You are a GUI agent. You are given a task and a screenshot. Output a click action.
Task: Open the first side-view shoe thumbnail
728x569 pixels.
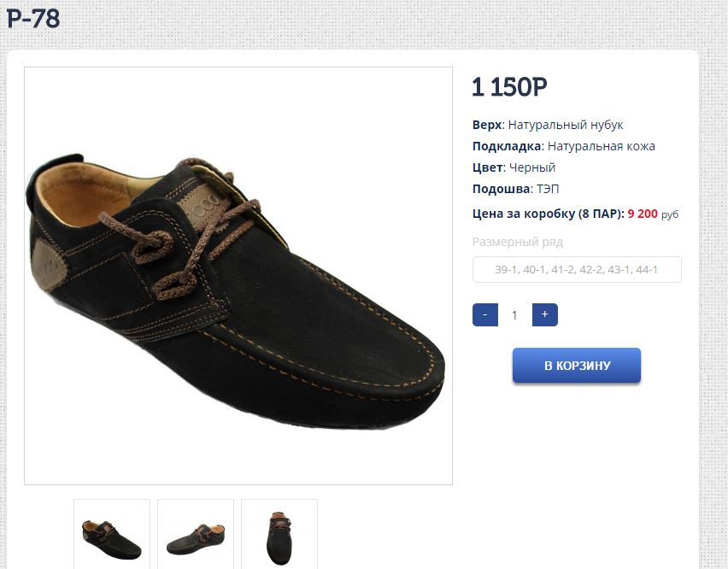pos(112,535)
